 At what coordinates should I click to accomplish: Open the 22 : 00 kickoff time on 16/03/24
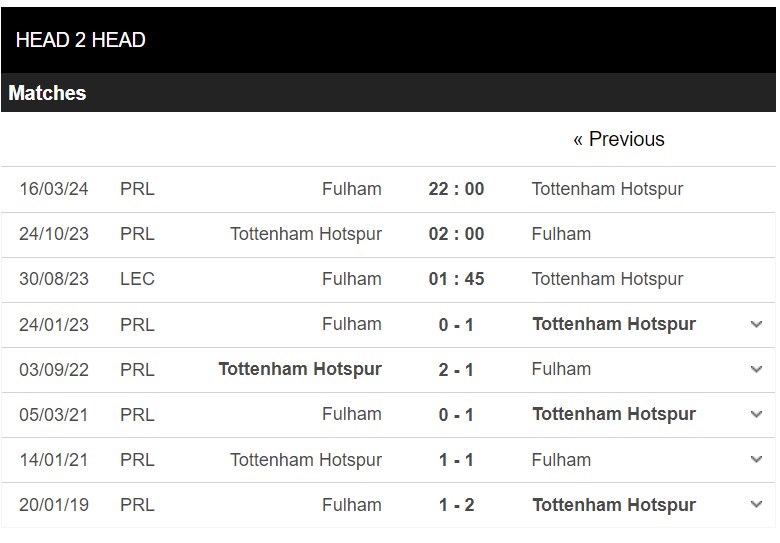(456, 189)
